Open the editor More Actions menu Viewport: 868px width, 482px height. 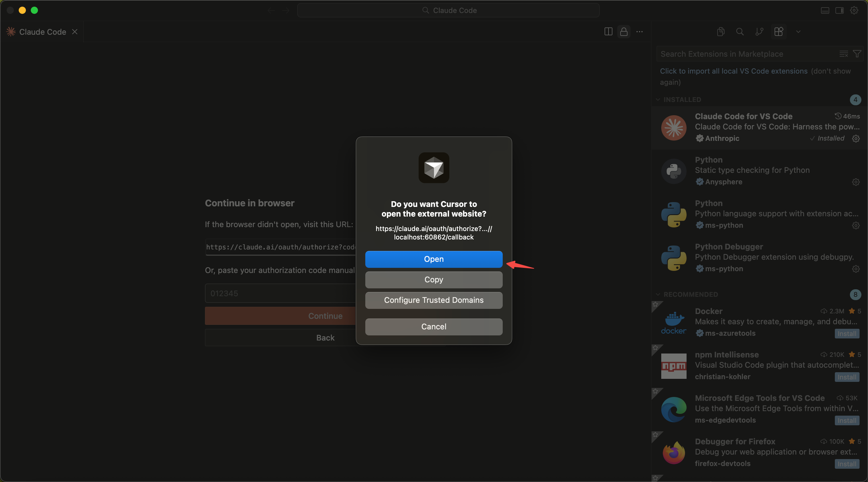[x=640, y=32]
